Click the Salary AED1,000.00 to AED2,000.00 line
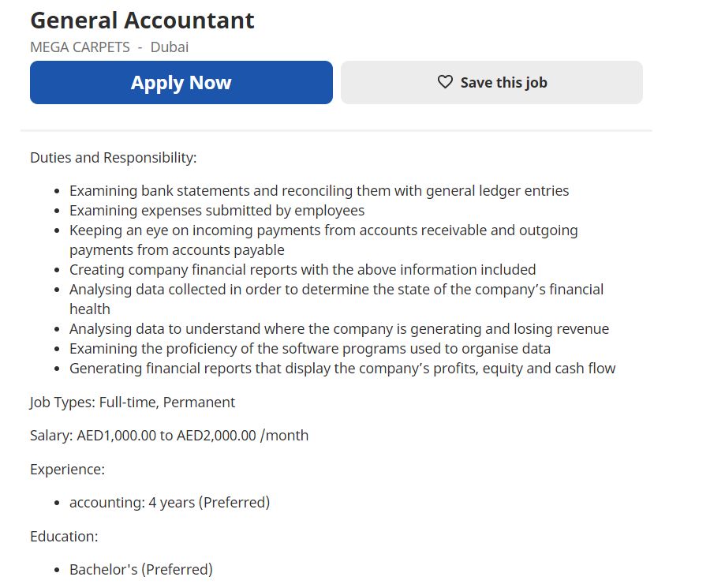The width and height of the screenshot is (710, 588). [169, 435]
